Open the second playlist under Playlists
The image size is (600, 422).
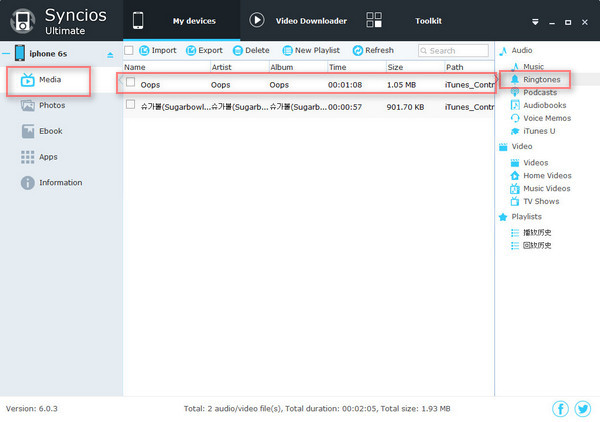click(x=531, y=246)
